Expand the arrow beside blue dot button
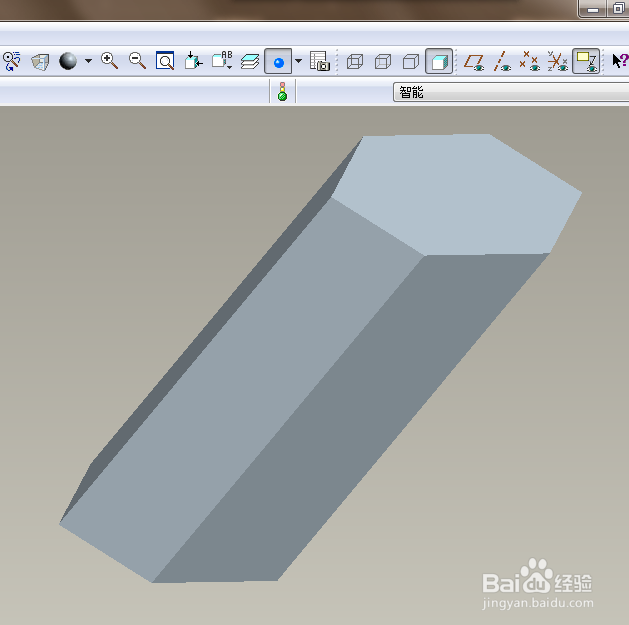This screenshot has width=629, height=625. tap(298, 61)
